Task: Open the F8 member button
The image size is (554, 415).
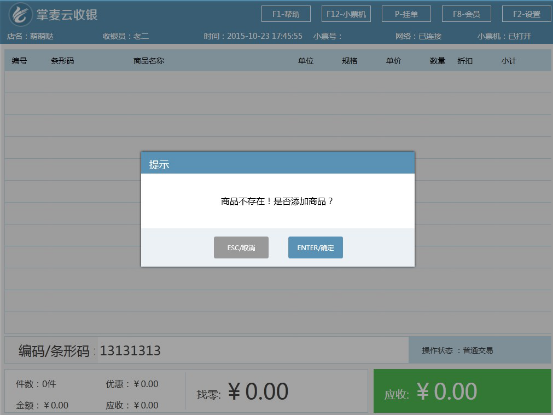Action: (x=466, y=14)
